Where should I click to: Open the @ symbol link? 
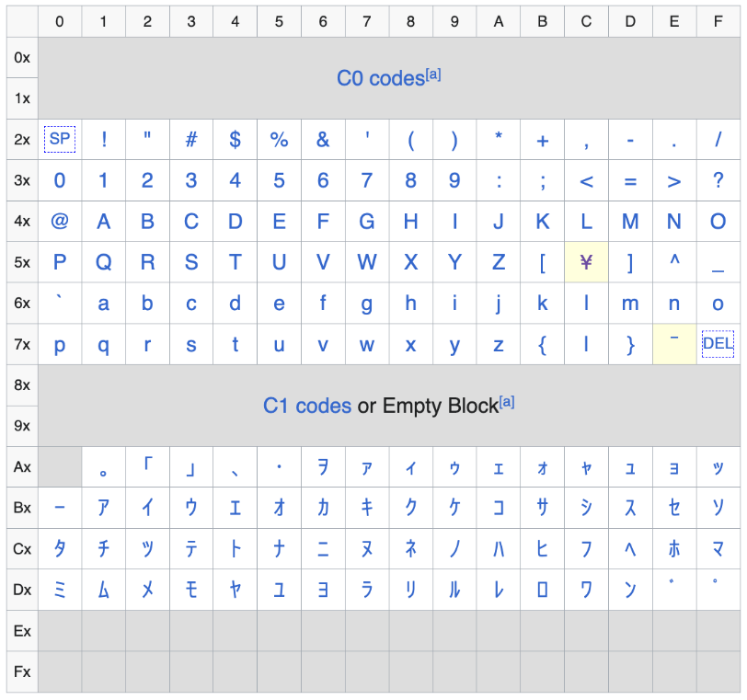click(60, 221)
